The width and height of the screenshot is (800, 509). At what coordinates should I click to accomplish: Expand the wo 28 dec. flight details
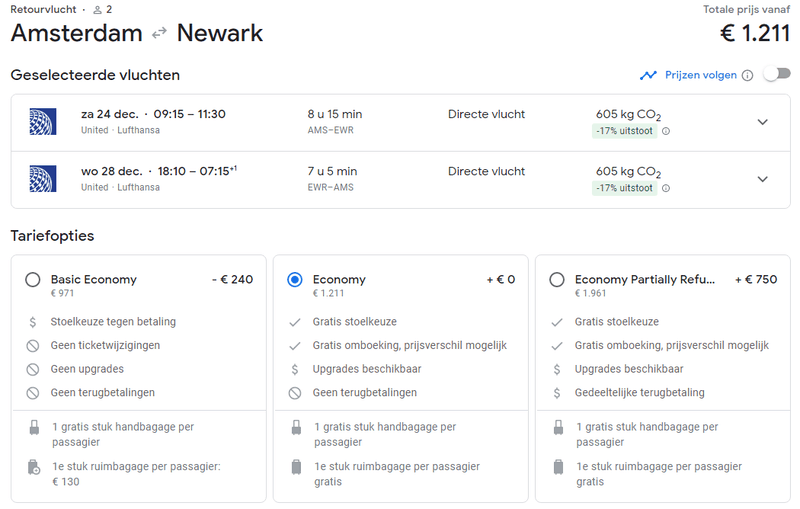coord(762,179)
